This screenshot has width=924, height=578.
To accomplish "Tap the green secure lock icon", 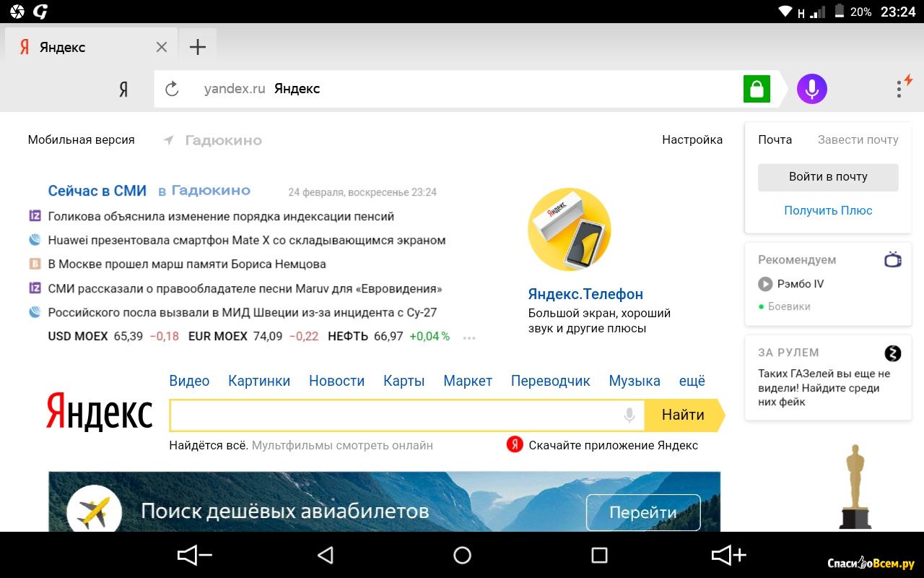I will [757, 89].
